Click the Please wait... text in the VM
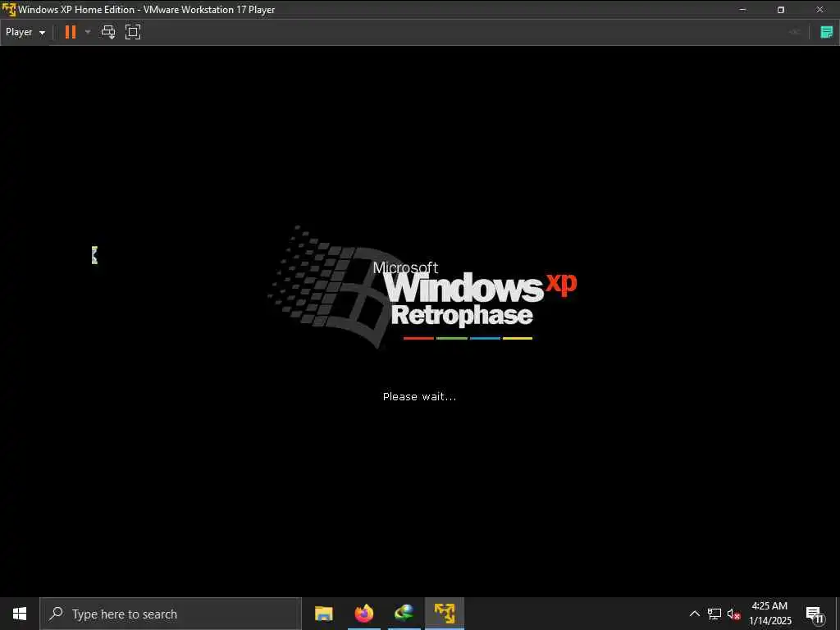Viewport: 840px width, 630px height. pos(419,397)
